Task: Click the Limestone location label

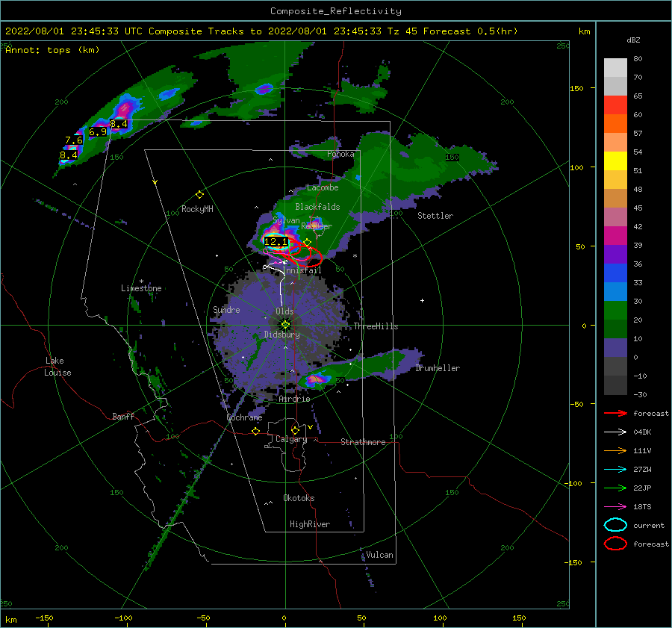Action: 141,288
